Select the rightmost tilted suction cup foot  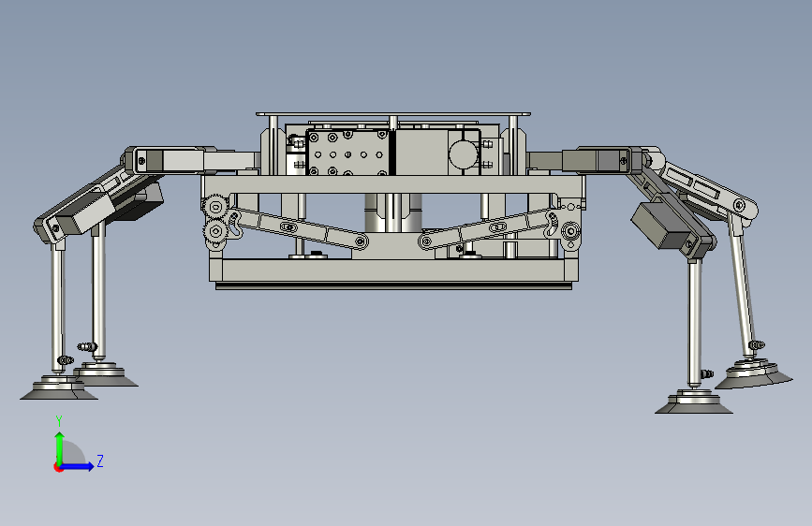[x=754, y=375]
